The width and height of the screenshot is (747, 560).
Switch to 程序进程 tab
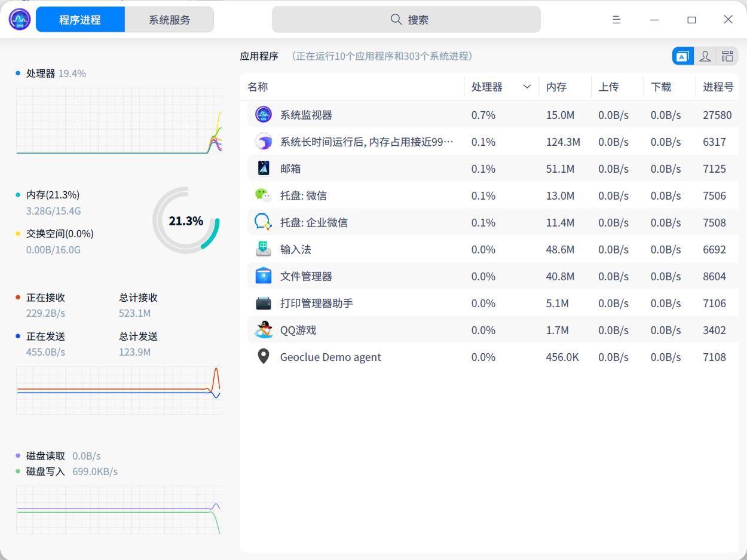tap(80, 20)
